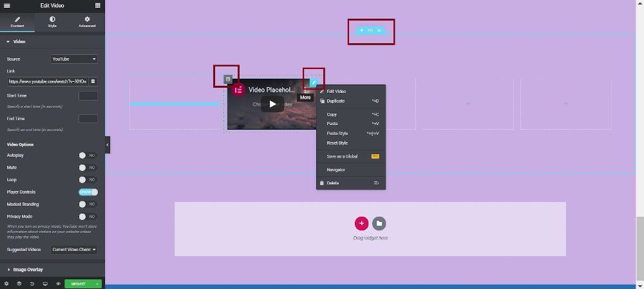This screenshot has height=289, width=644.
Task: Turn on the Mute switch
Action: click(x=88, y=168)
